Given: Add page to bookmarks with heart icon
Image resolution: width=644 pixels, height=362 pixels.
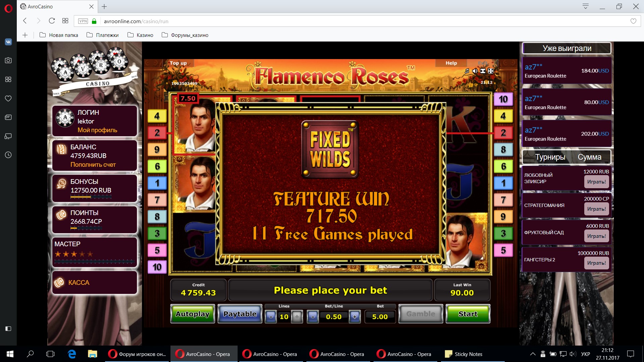Looking at the screenshot, I should pos(633,21).
